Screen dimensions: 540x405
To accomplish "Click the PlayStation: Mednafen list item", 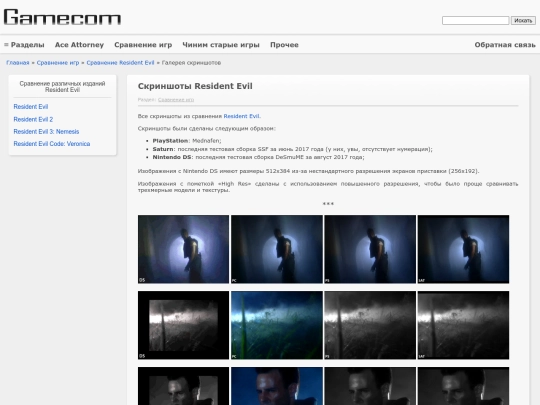I will point(187,141).
